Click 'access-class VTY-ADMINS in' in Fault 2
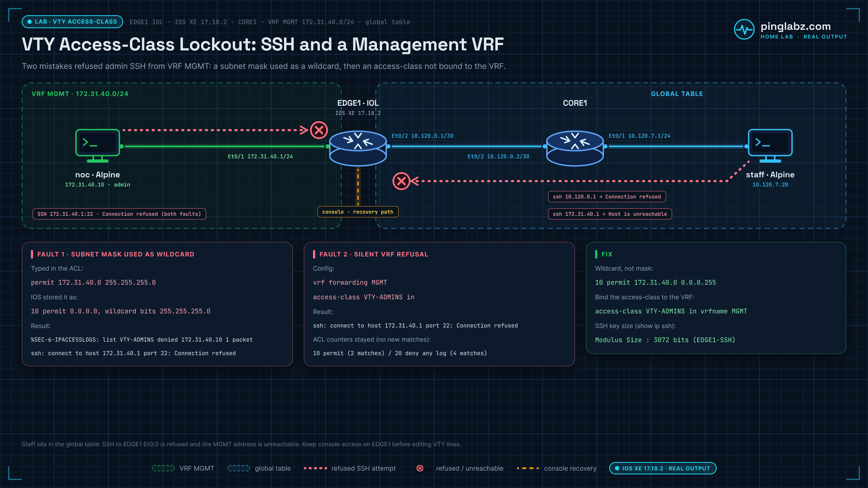The width and height of the screenshot is (868, 488). click(363, 297)
